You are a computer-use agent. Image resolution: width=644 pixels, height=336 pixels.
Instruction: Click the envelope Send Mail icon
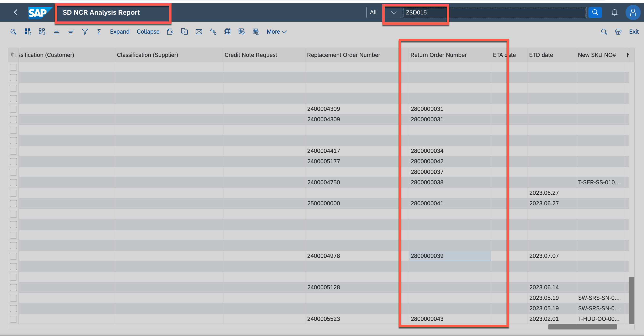tap(199, 32)
